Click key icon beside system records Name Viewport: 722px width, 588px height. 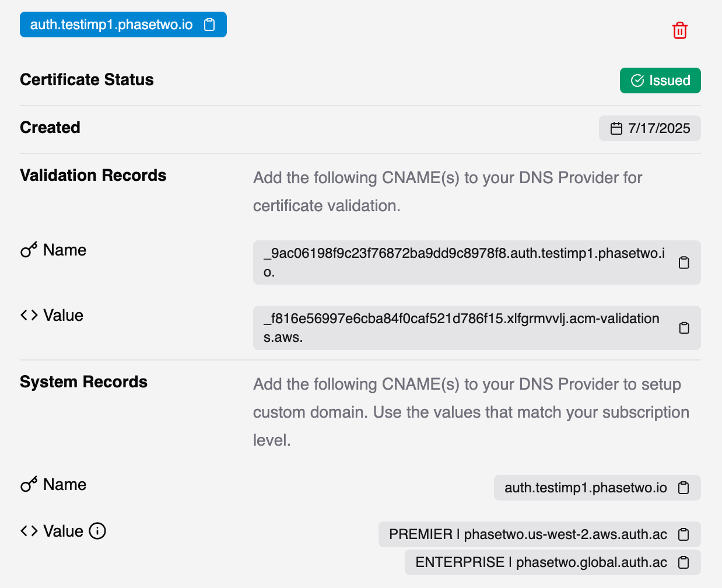tap(29, 484)
